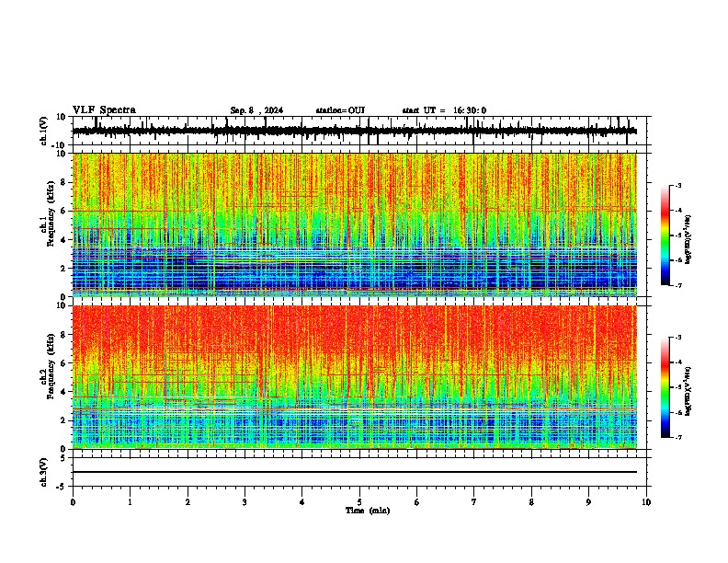Click the -3 label on ch.1 color bar
This screenshot has height=563, width=728.
pyautogui.click(x=678, y=185)
